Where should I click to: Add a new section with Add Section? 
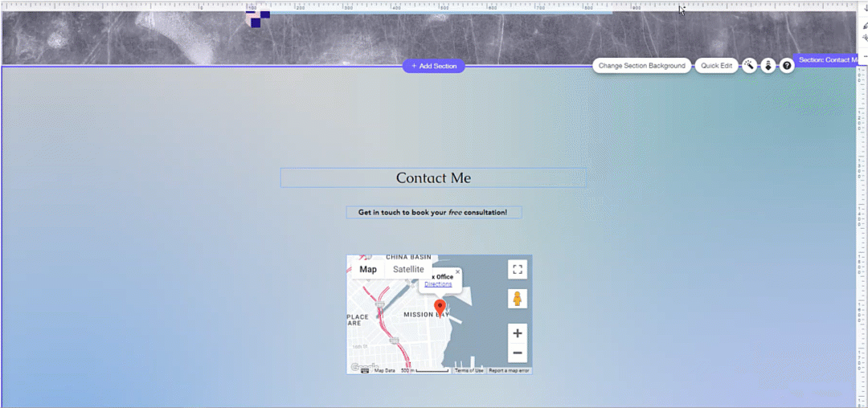pos(434,66)
